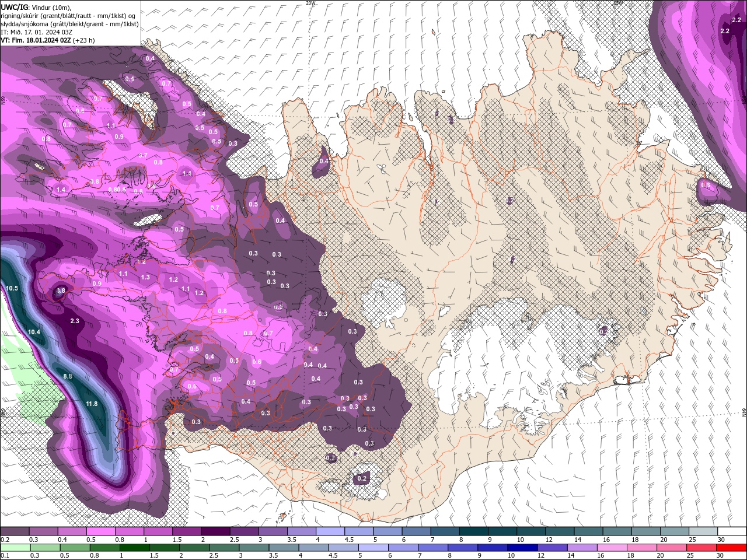Click the '20W' longitude label
The width and height of the screenshot is (747, 560).
click(x=310, y=3)
